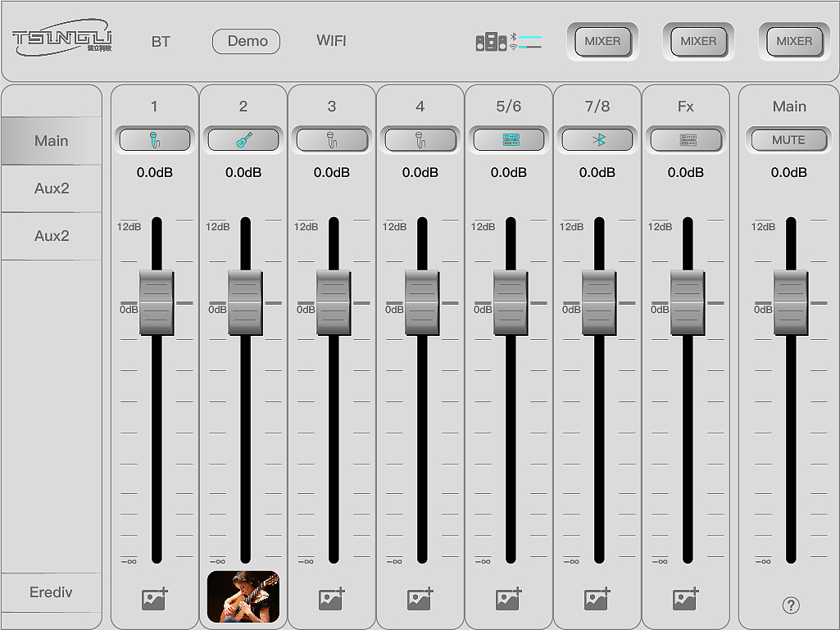This screenshot has height=630, width=840.
Task: Click channel 5/6 header label
Action: [509, 106]
